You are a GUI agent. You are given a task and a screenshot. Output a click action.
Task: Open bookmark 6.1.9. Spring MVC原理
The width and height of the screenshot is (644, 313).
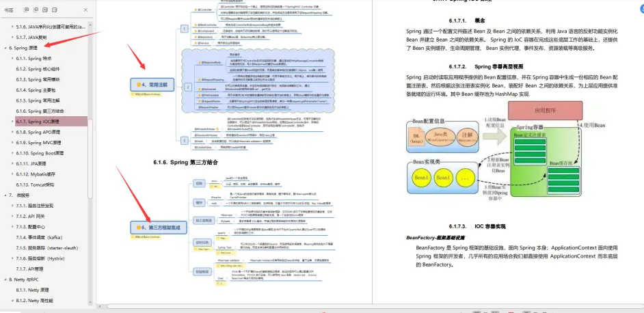38,143
